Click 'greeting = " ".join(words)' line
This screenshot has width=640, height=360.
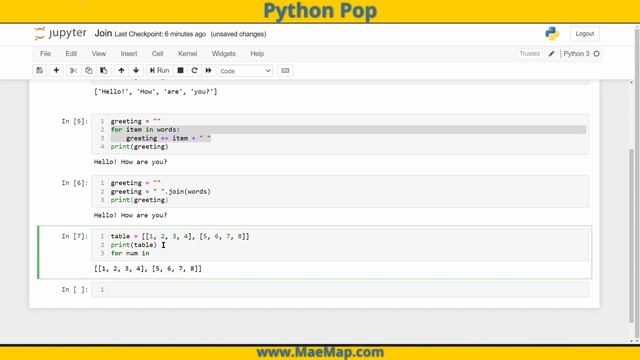(160, 191)
